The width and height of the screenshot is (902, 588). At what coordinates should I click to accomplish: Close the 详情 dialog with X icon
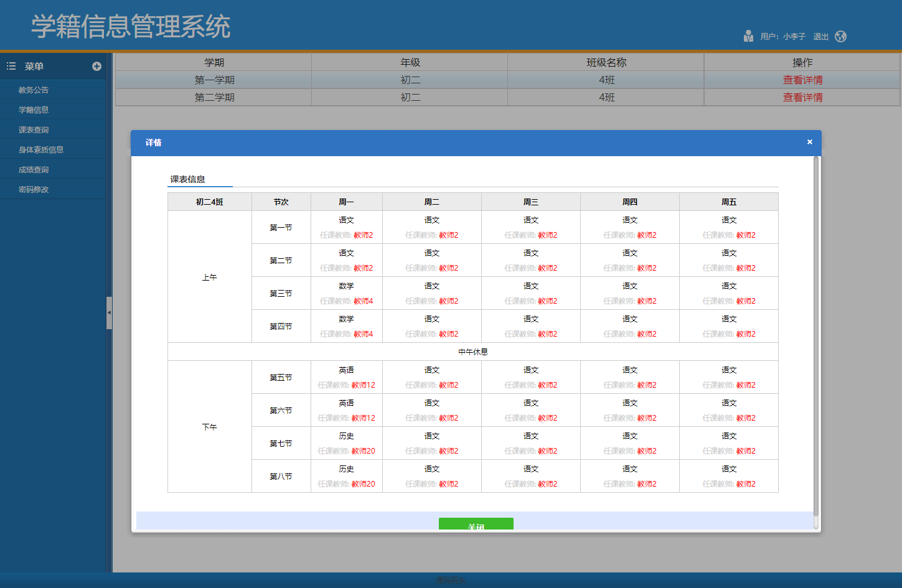(809, 142)
